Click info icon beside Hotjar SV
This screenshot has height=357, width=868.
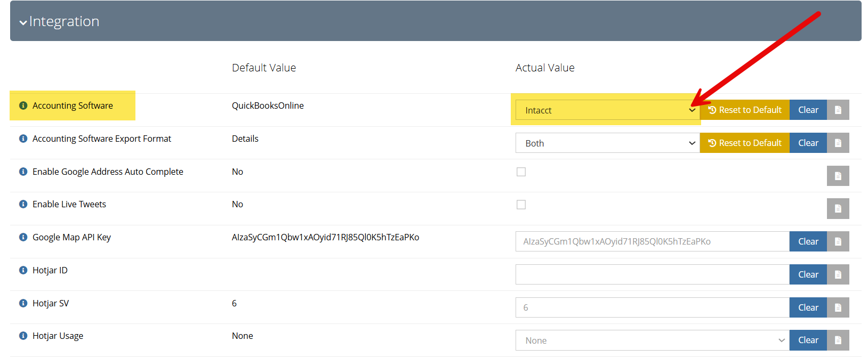click(23, 303)
